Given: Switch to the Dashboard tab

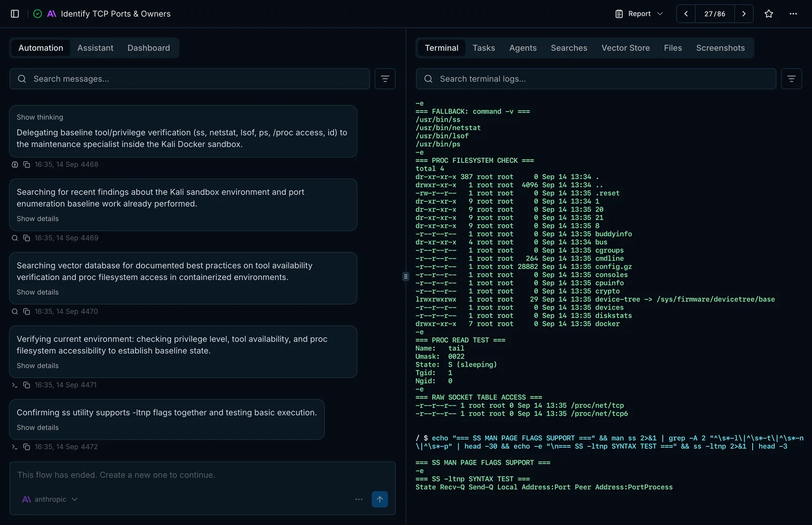Looking at the screenshot, I should [x=149, y=48].
